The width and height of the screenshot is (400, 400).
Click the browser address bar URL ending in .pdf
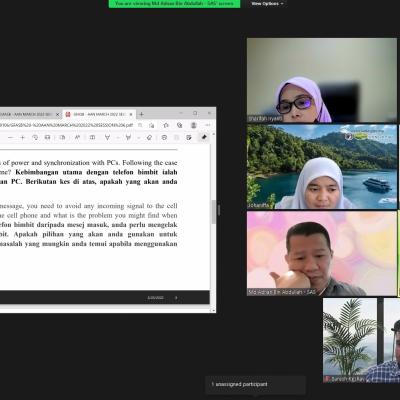[x=67, y=125]
